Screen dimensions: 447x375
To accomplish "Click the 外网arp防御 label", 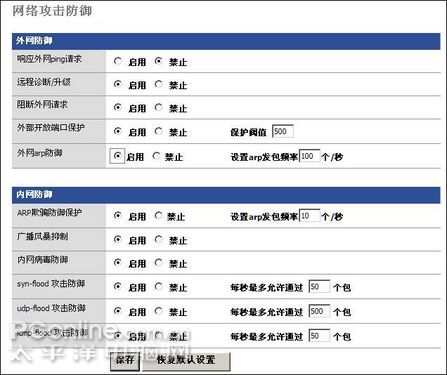I will (x=39, y=153).
